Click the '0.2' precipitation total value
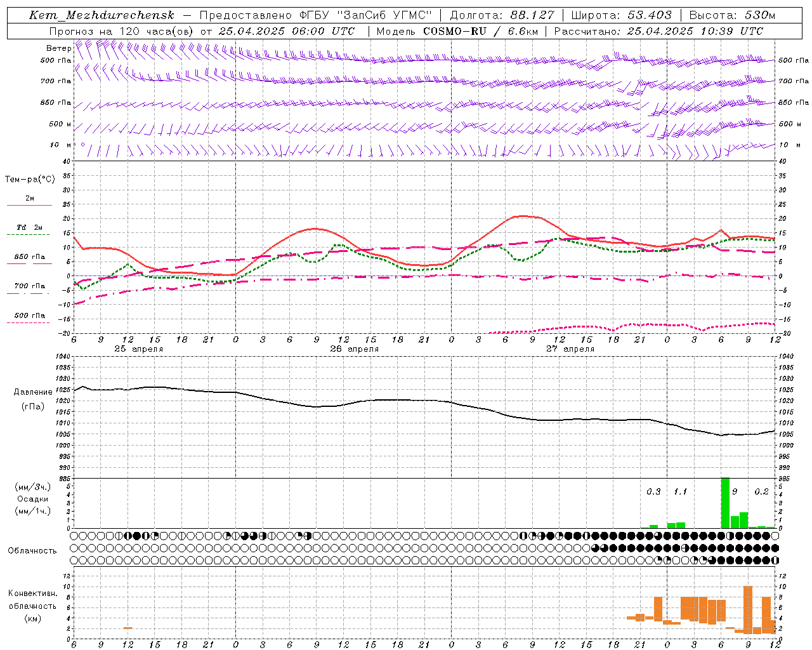Viewport: 812px width, 650px height. (761, 492)
